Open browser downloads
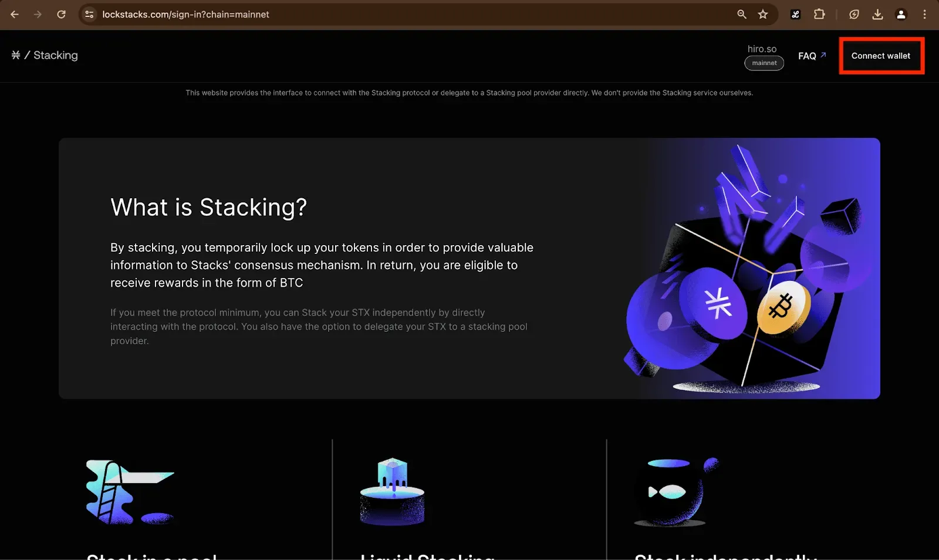Viewport: 939px width, 560px height. [877, 14]
